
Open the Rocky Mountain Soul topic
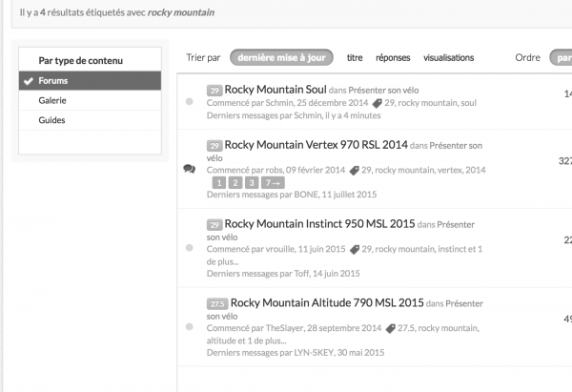(x=276, y=90)
